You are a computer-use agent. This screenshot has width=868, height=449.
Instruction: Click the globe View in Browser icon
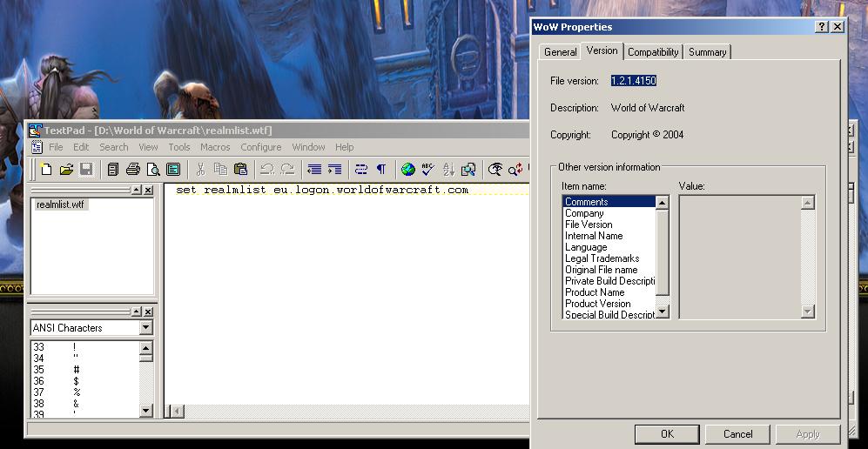408,169
